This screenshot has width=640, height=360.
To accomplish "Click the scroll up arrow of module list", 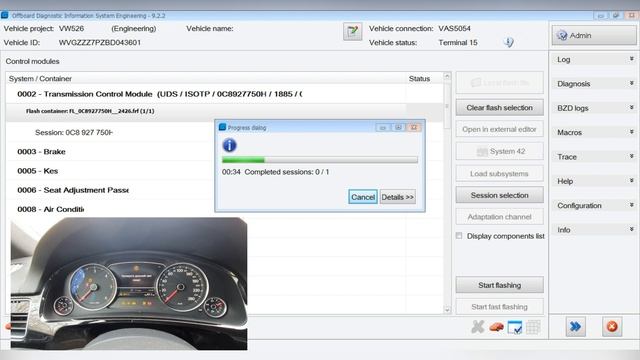I will (447, 76).
